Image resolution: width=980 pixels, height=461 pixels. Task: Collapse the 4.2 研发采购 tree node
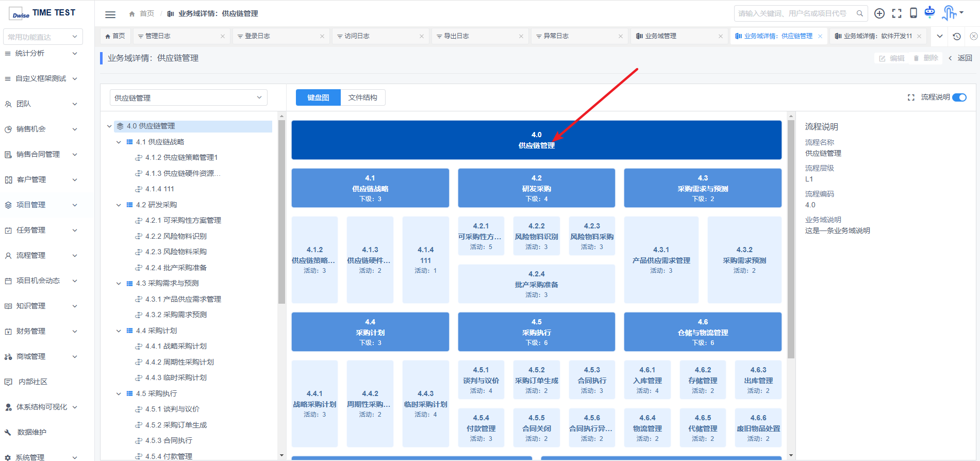[119, 205]
